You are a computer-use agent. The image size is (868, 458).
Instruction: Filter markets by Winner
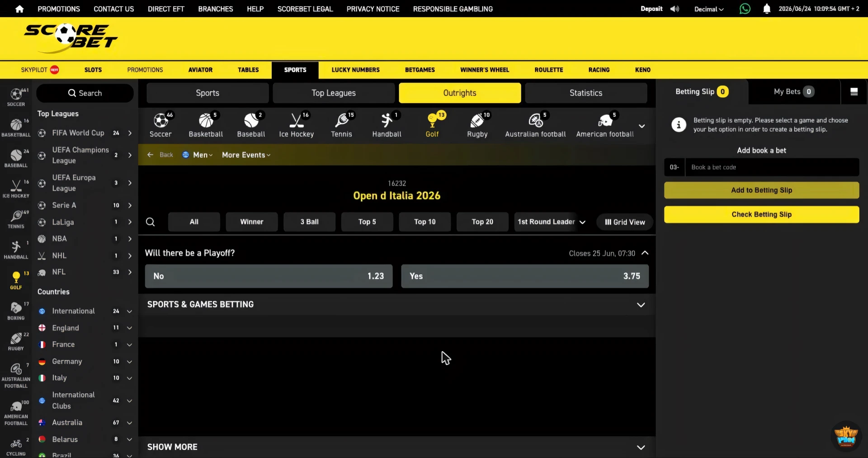pos(252,222)
